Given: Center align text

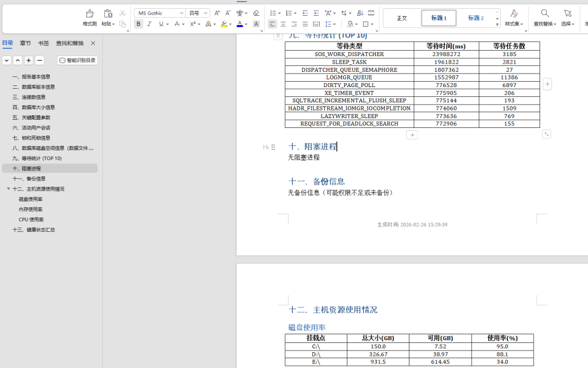Looking at the screenshot, I should pyautogui.click(x=283, y=24).
